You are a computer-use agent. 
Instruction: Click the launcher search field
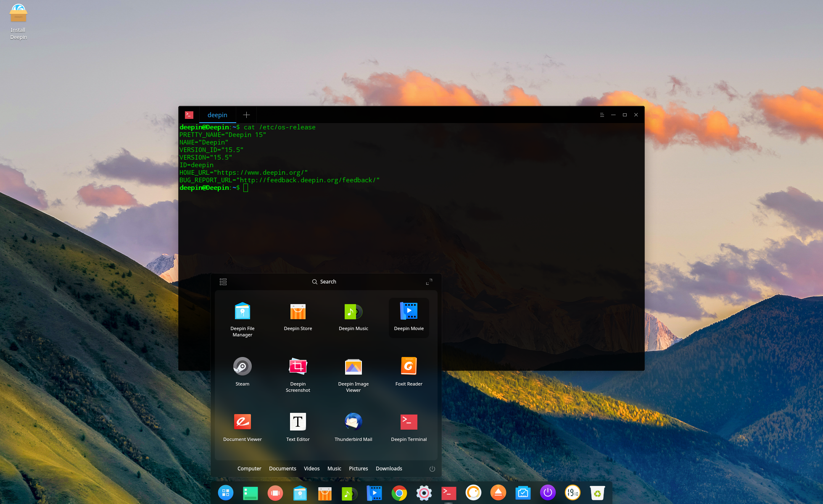[328, 282]
